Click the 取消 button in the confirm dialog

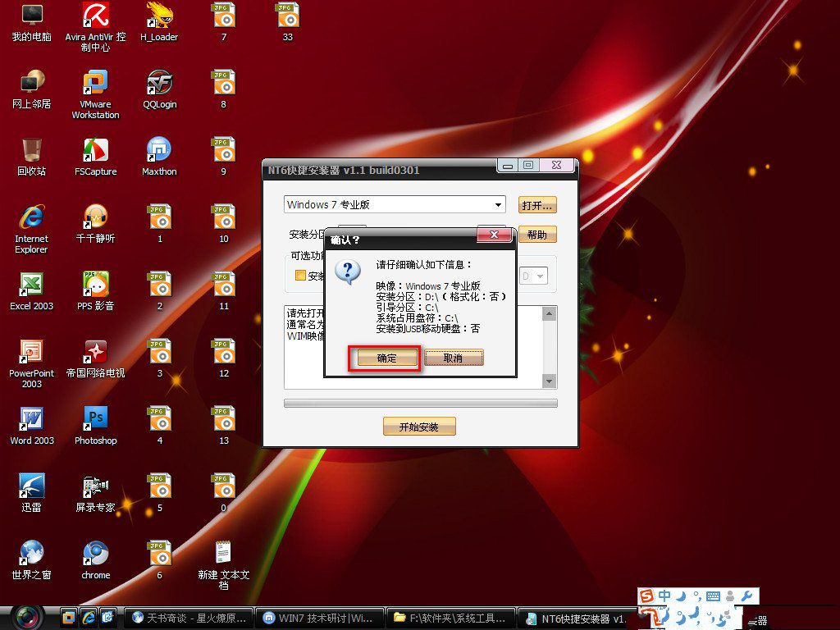click(454, 358)
